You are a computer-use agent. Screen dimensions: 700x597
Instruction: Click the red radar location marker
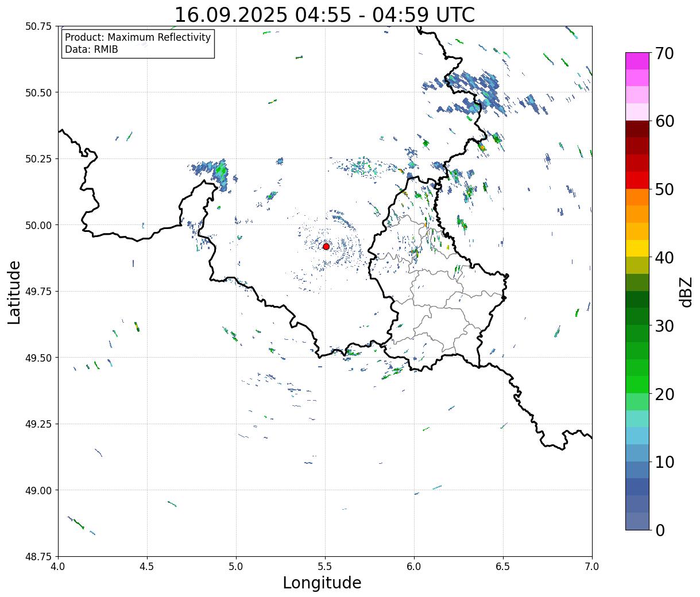pos(326,246)
